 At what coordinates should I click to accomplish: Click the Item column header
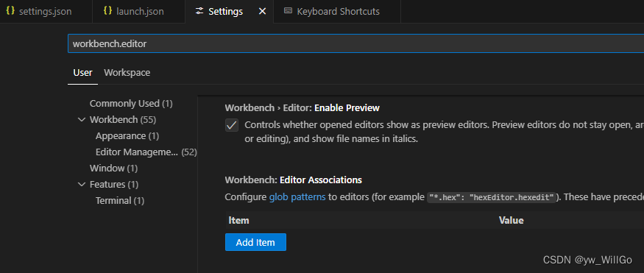238,221
